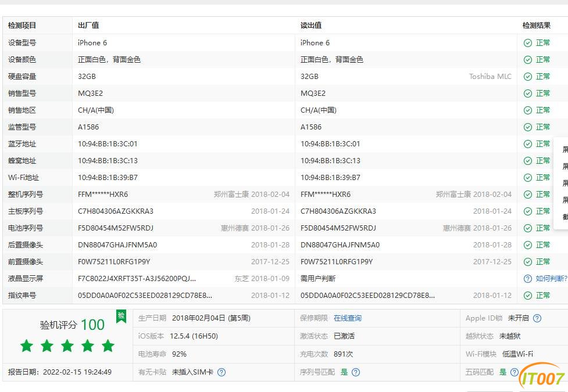Image resolution: width=568 pixels, height=392 pixels.
Task: Click 10:94:BB:1B:3C:13 in the 读出值 column
Action: click(330, 161)
